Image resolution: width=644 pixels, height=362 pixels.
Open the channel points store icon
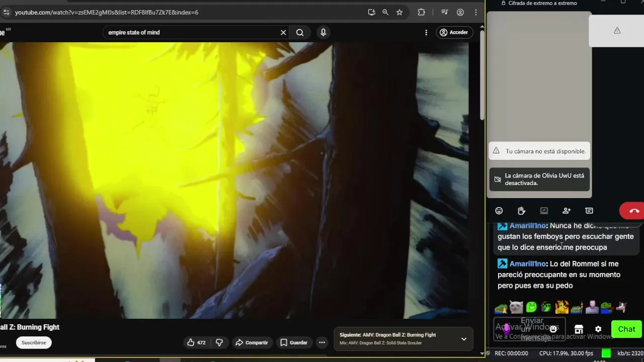579,329
